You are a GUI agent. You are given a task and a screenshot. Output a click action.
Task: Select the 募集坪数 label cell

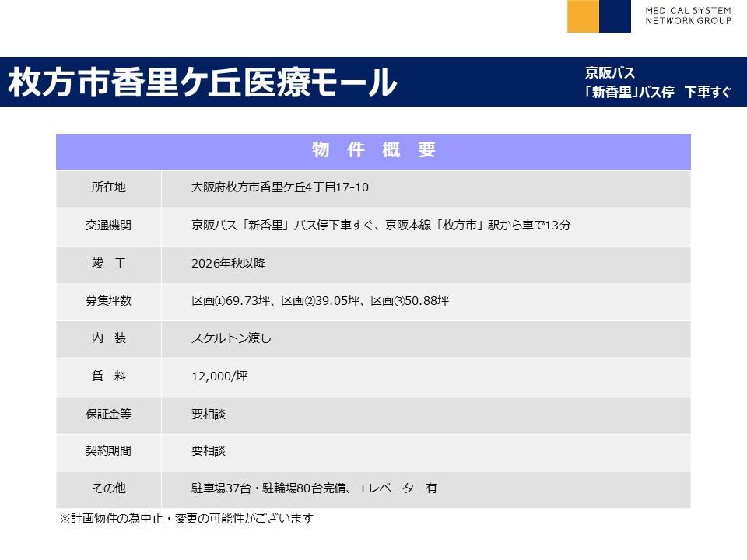(x=108, y=300)
